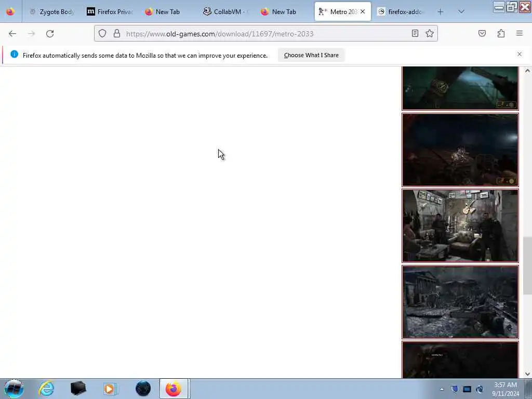Open the shield tray icon

coord(455,389)
